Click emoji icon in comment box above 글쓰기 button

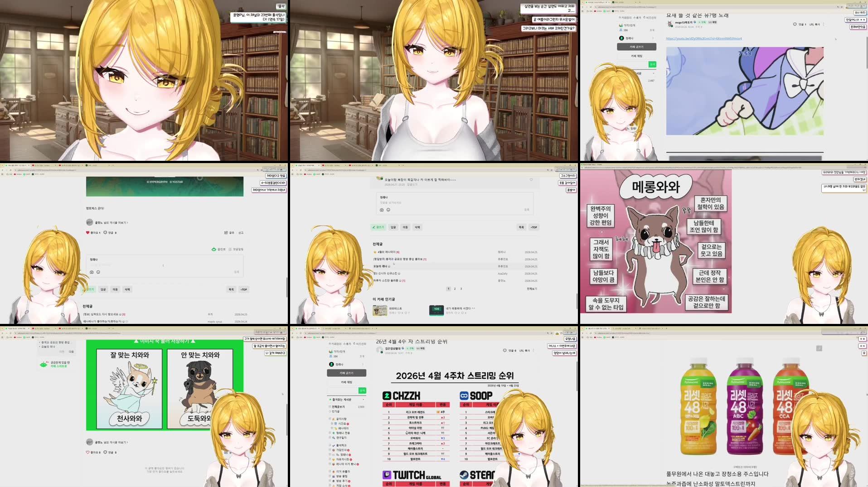tap(388, 210)
